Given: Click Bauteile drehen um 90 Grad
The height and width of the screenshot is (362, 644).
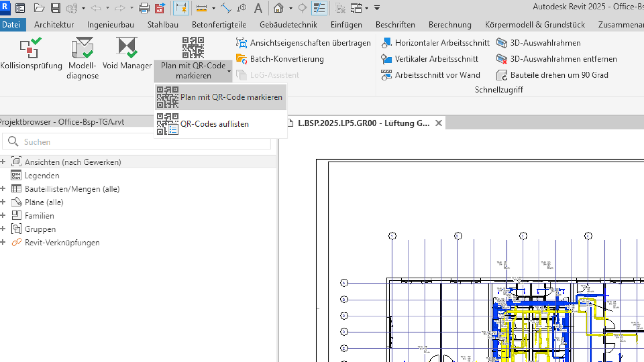Looking at the screenshot, I should point(552,75).
